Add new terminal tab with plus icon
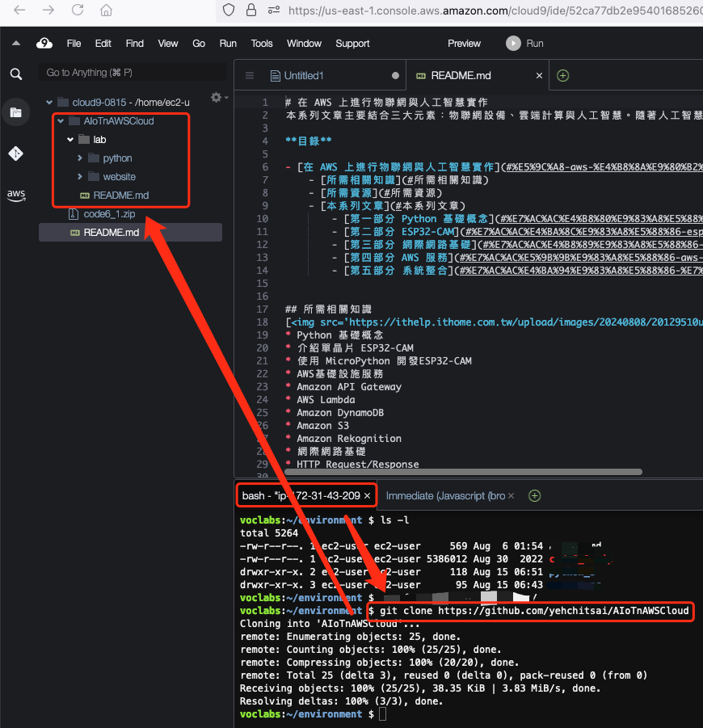 tap(534, 496)
